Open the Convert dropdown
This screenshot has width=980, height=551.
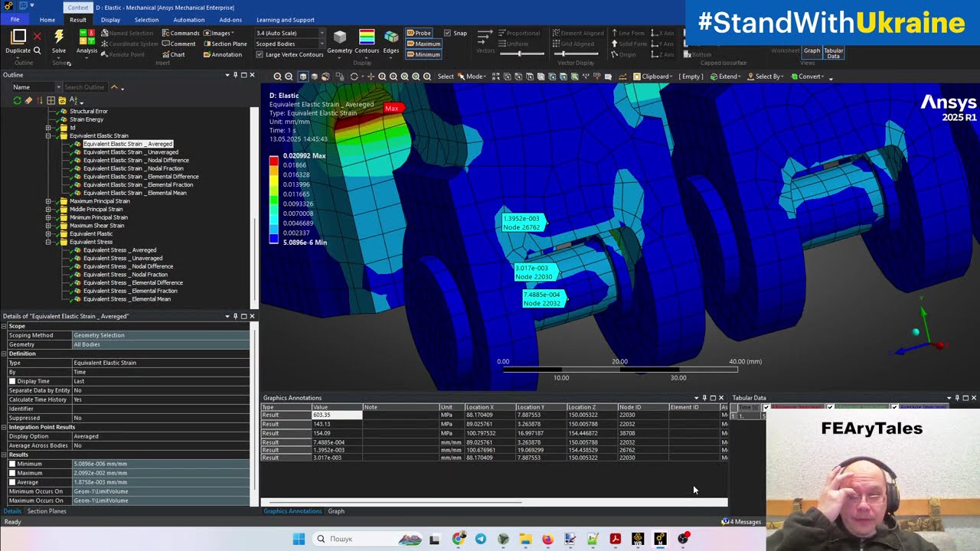808,77
